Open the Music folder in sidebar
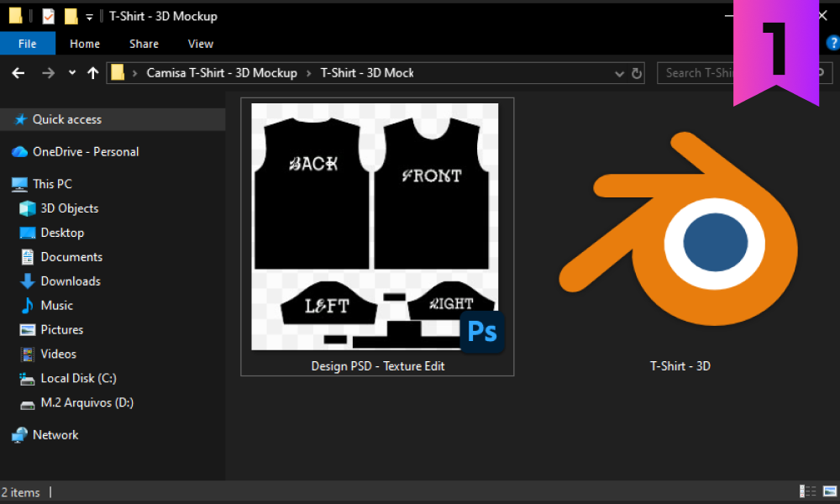Viewport: 840px width, 504px height. click(x=57, y=306)
